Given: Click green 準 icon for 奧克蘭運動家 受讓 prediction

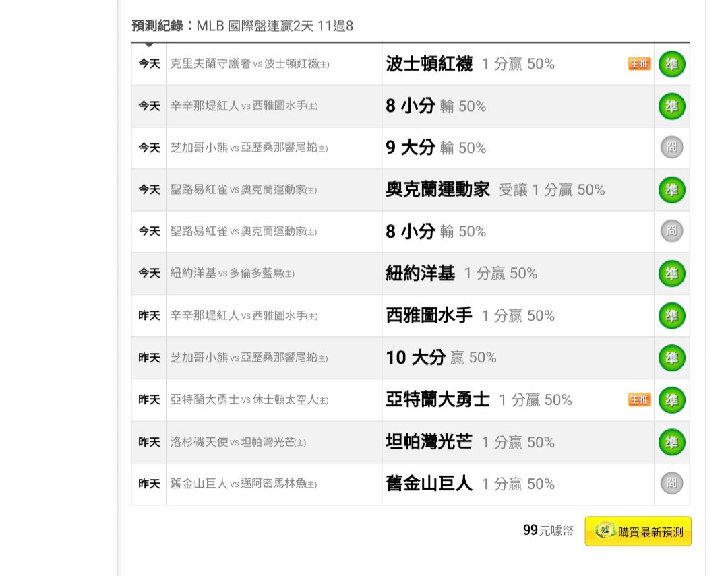Looking at the screenshot, I should click(x=671, y=190).
